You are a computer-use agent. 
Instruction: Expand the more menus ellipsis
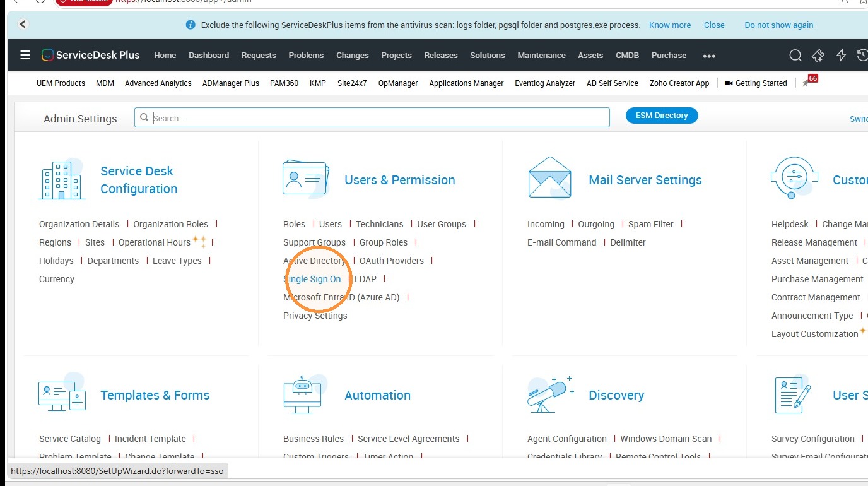point(709,56)
